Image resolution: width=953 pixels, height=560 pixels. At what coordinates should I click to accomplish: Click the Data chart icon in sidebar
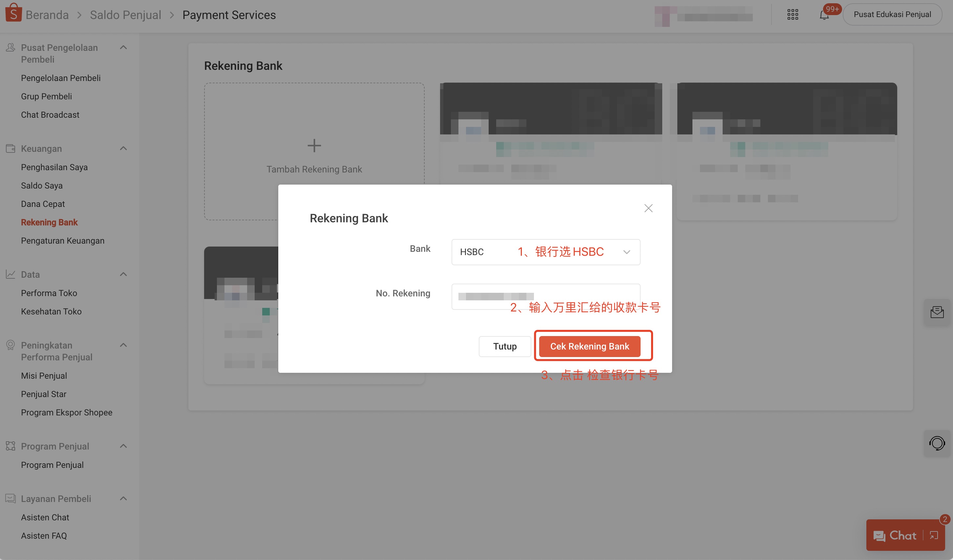tap(10, 274)
